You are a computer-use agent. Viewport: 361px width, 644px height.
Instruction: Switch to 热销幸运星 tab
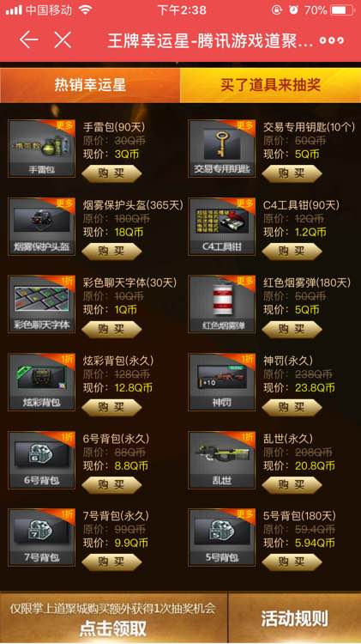tap(90, 85)
